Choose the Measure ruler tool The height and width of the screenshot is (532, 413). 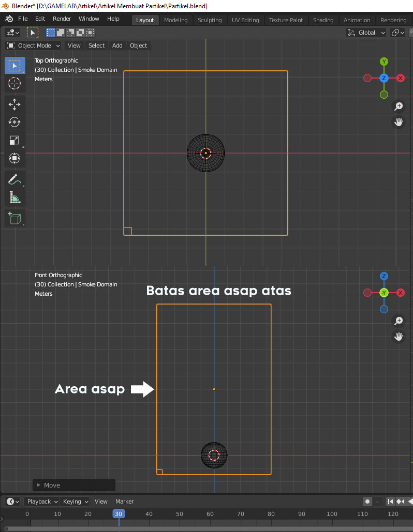click(x=14, y=197)
